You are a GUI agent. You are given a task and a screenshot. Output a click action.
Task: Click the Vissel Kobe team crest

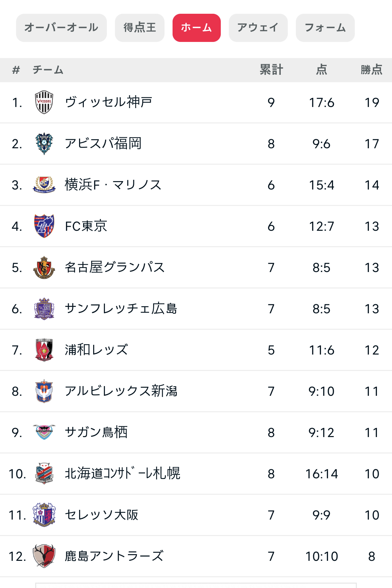tap(44, 102)
